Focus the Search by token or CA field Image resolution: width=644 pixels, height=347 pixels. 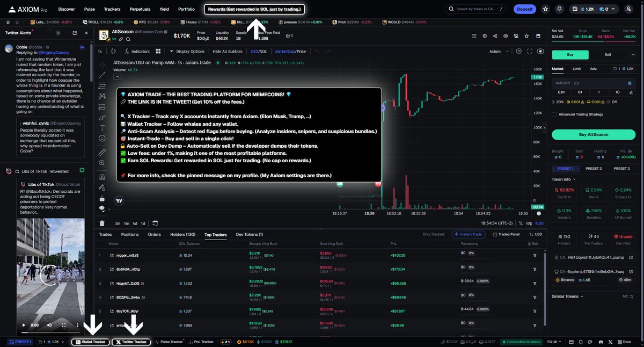point(477,9)
